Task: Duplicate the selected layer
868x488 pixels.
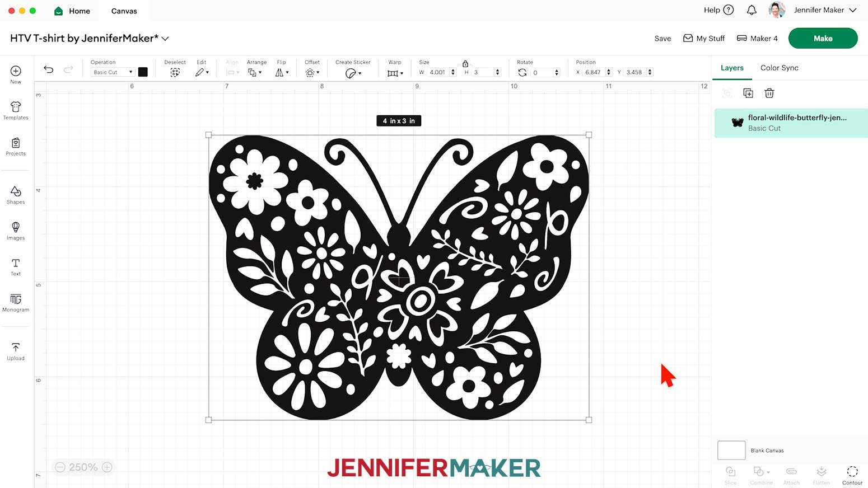Action: [x=748, y=93]
